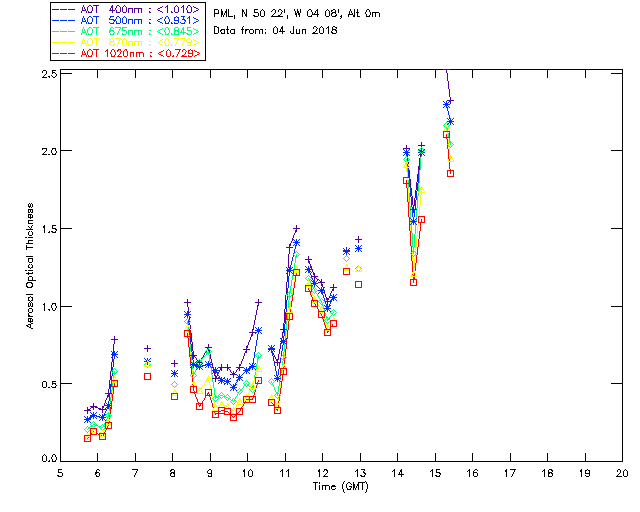Click the 8 tick label on time axis

coord(172,472)
